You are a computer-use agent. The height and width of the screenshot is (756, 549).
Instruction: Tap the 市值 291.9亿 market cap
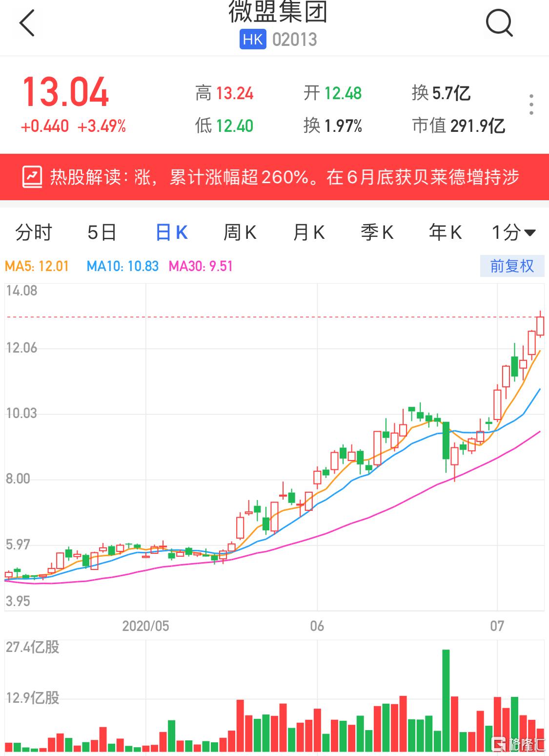(459, 126)
